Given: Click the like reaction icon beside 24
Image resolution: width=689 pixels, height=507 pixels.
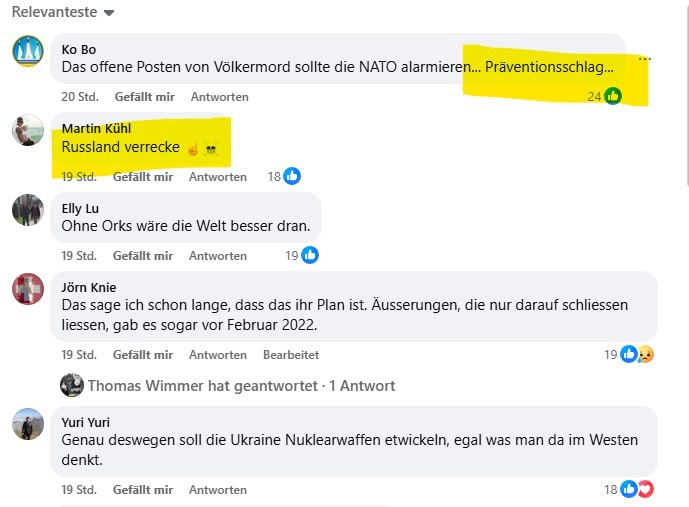Looking at the screenshot, I should [613, 96].
